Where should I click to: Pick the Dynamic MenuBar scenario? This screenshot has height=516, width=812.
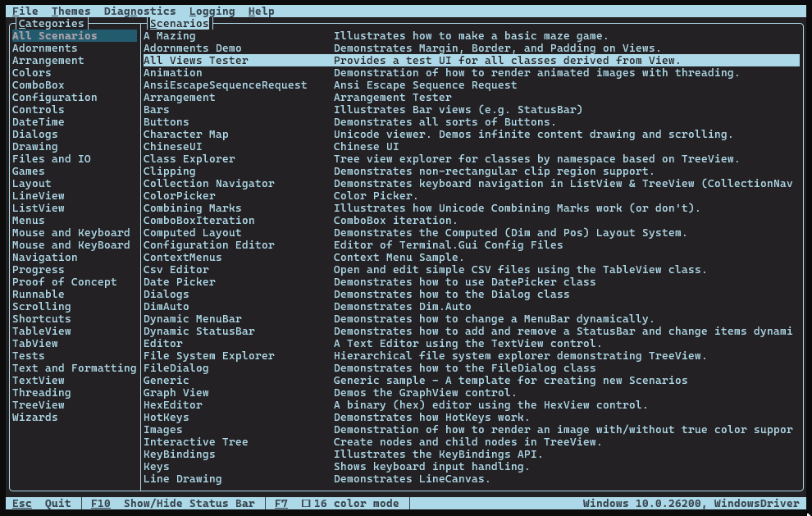(x=192, y=319)
